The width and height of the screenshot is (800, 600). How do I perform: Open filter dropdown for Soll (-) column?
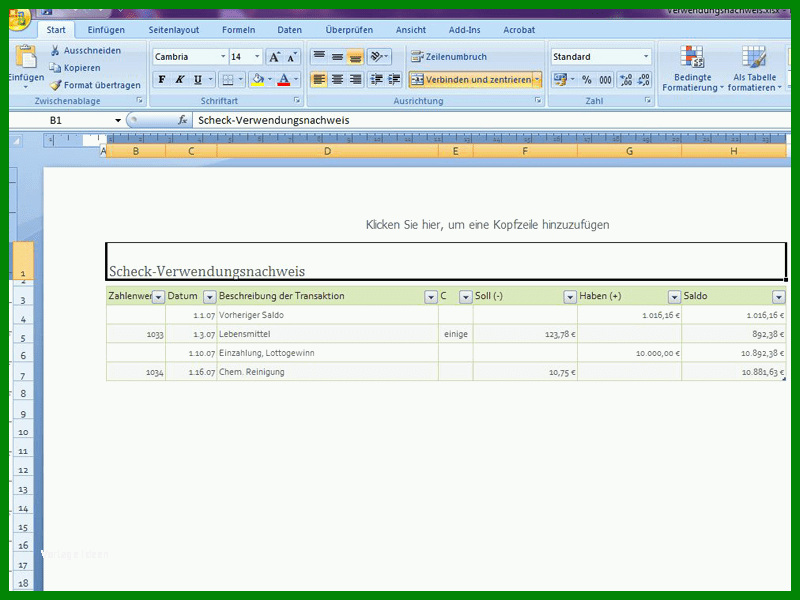(570, 297)
